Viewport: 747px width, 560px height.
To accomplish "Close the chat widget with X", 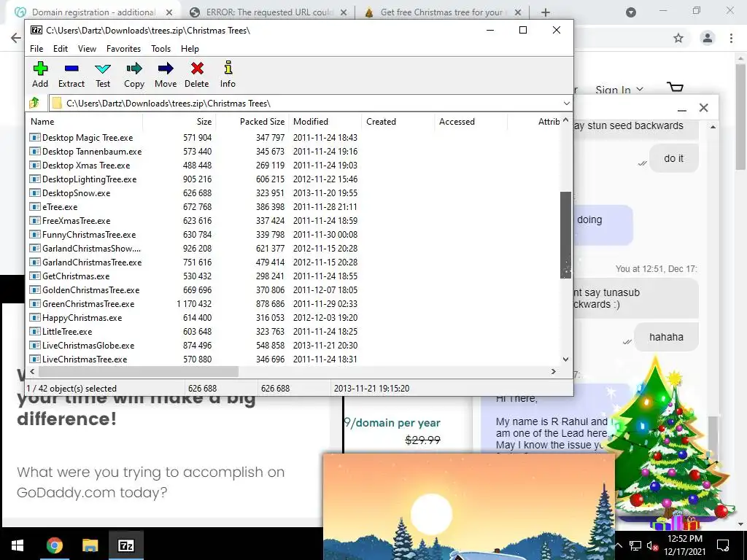I will [x=704, y=108].
